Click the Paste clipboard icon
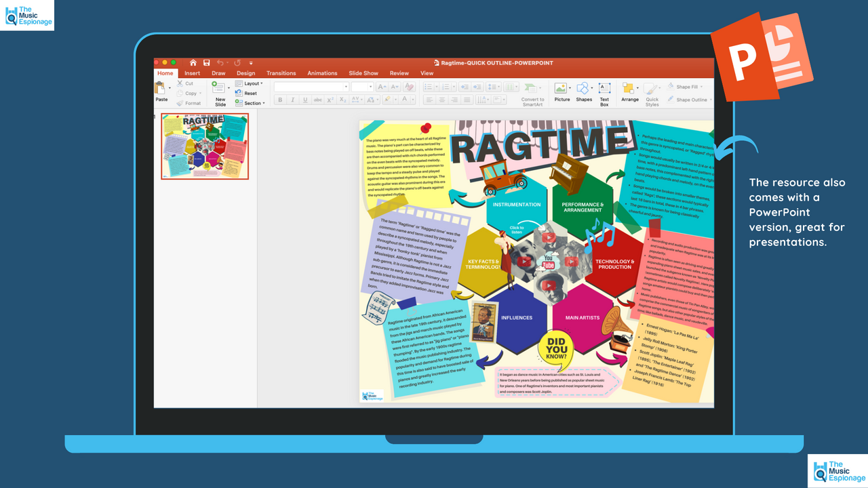The height and width of the screenshot is (488, 868). click(161, 88)
